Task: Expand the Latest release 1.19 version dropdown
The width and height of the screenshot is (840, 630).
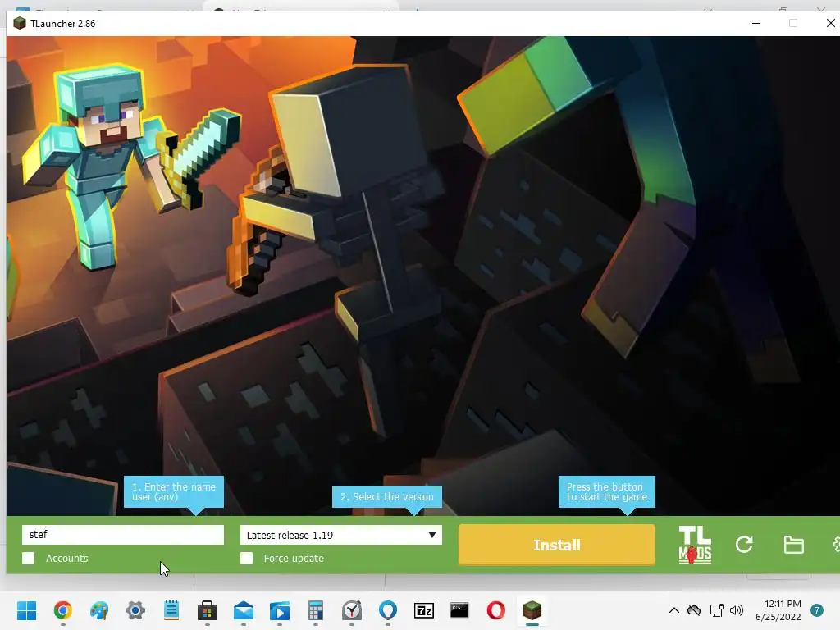Action: [x=340, y=535]
